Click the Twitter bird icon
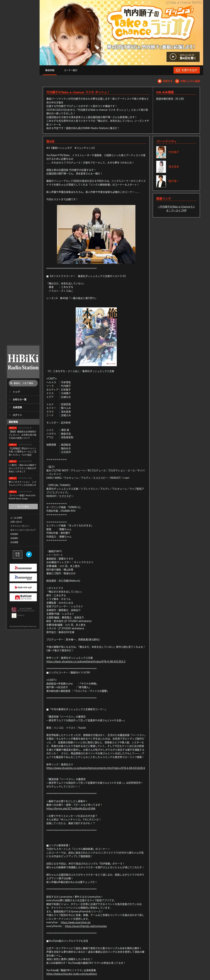210x980 pixels. point(29,555)
